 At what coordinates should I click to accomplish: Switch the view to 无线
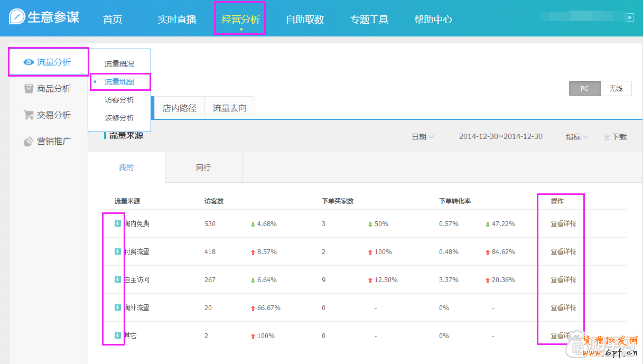(616, 88)
